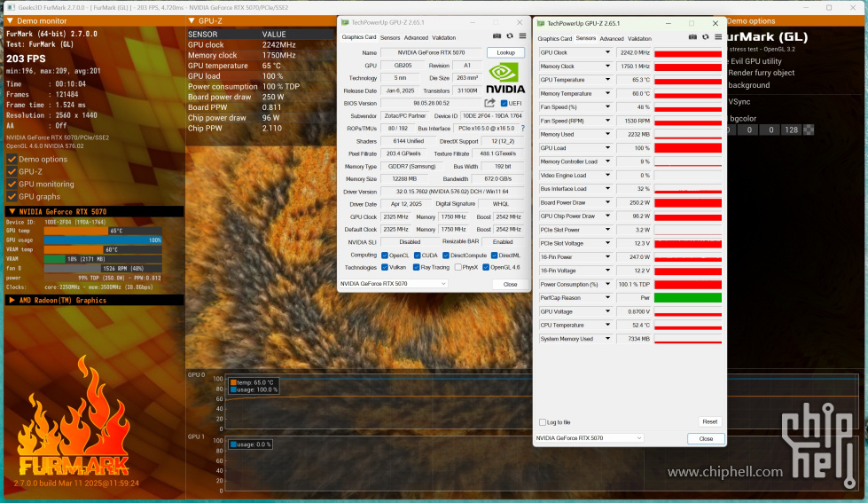Click the Name field showing NVIDIA GeForce RTX 5070

click(x=431, y=52)
